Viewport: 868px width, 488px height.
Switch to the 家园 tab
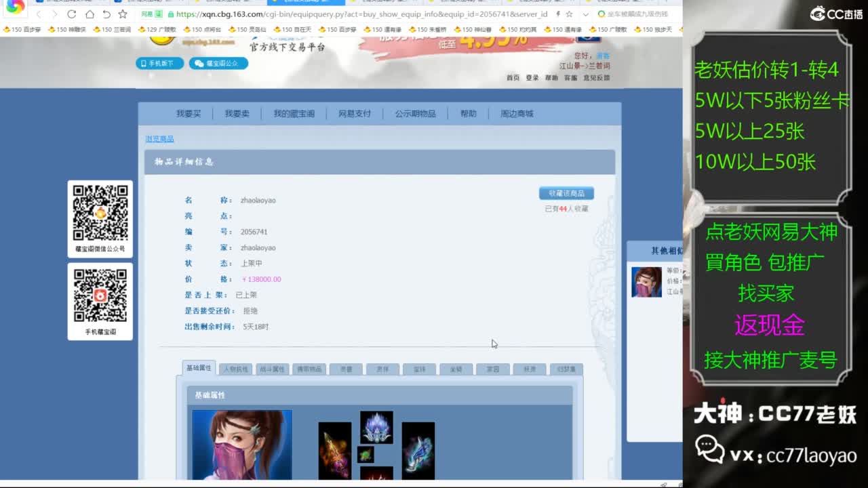pyautogui.click(x=492, y=369)
